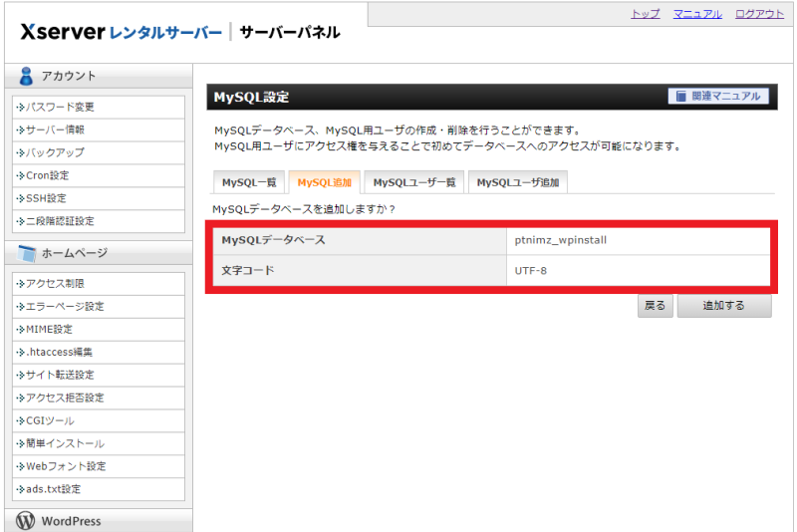Image resolution: width=797 pixels, height=532 pixels.
Task: Open CGIツール menu item
Action: (99, 420)
